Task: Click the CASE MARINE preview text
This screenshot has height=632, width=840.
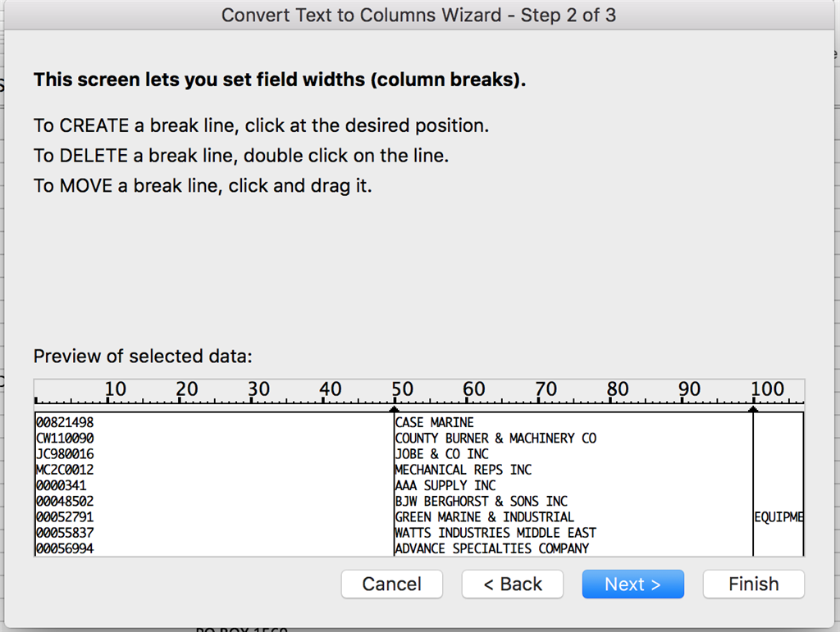Action: [435, 423]
